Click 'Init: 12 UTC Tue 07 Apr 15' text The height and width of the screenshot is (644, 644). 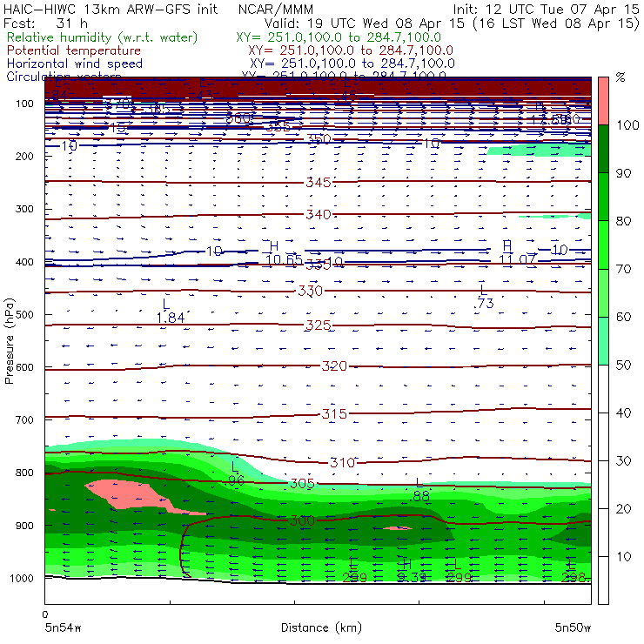pos(546,10)
